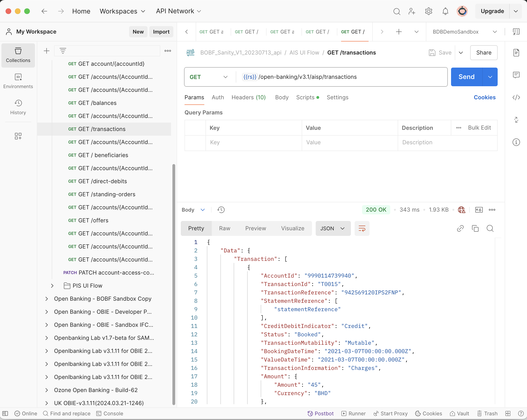Image resolution: width=527 pixels, height=420 pixels.
Task: Select the Raw response view tab
Action: point(224,228)
